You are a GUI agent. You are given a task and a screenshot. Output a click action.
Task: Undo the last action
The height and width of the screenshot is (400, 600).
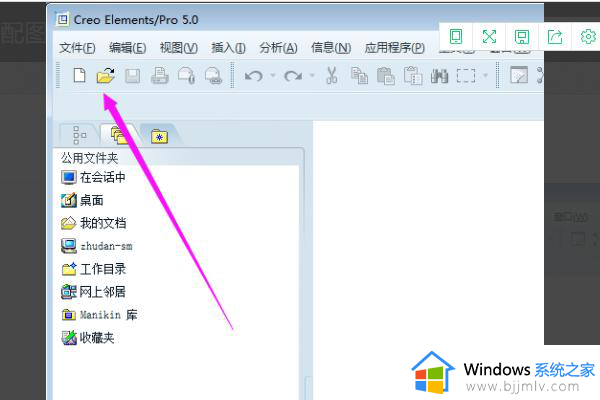click(253, 76)
